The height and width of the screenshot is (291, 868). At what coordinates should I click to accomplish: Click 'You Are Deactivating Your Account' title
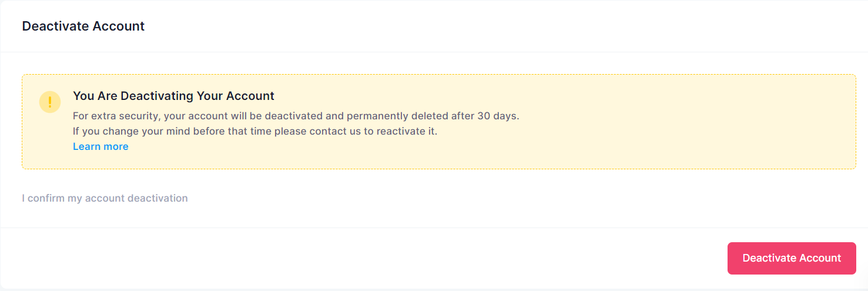[x=173, y=96]
